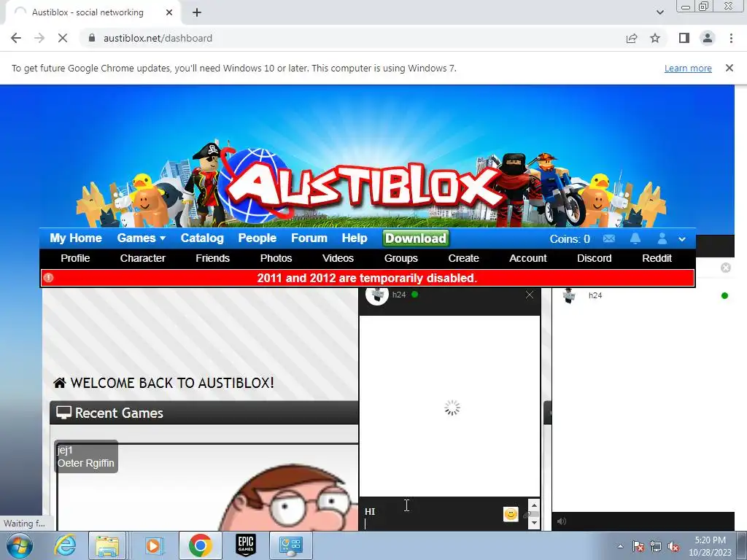Open the Groups sub-menu link
The width and height of the screenshot is (747, 560).
click(x=400, y=258)
